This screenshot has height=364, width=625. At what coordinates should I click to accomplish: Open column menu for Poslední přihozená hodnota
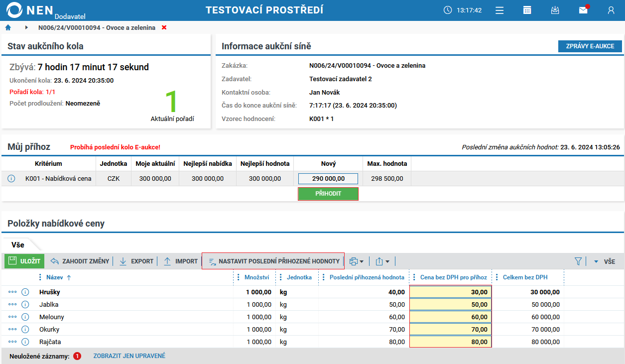[x=324, y=277]
